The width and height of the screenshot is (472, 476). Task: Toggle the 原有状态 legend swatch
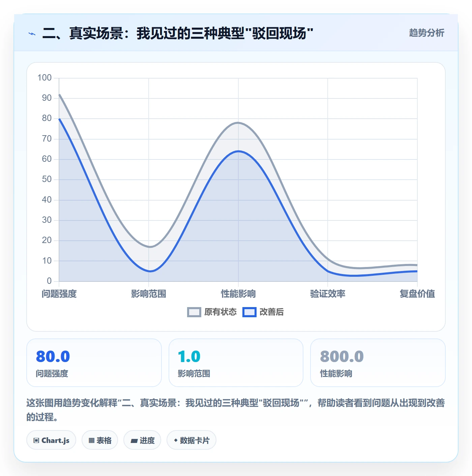tap(194, 312)
